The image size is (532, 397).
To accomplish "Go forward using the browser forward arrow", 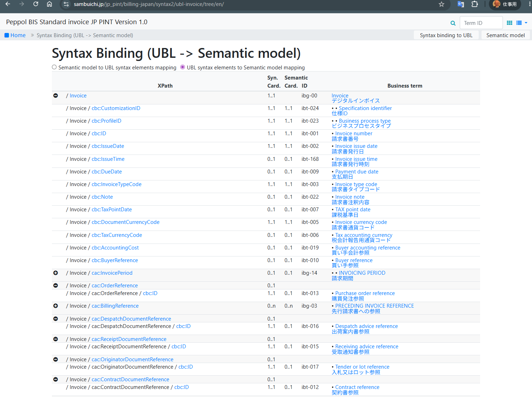I will [x=22, y=4].
